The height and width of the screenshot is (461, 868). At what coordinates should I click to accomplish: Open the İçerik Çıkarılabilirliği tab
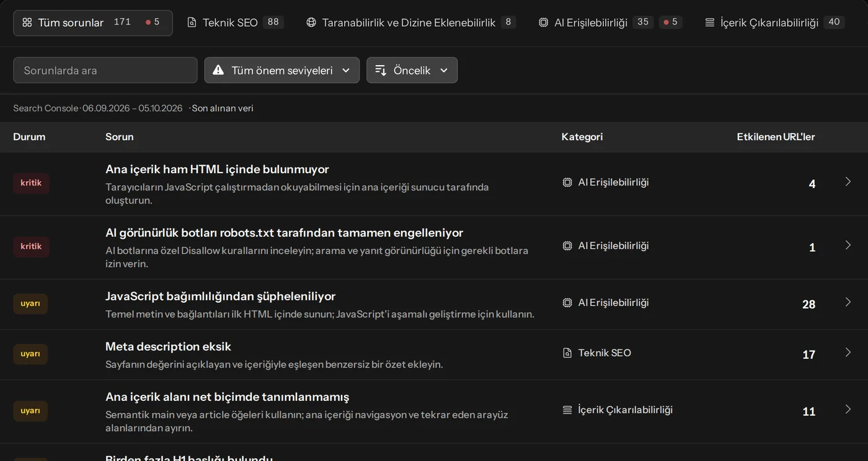coord(775,22)
